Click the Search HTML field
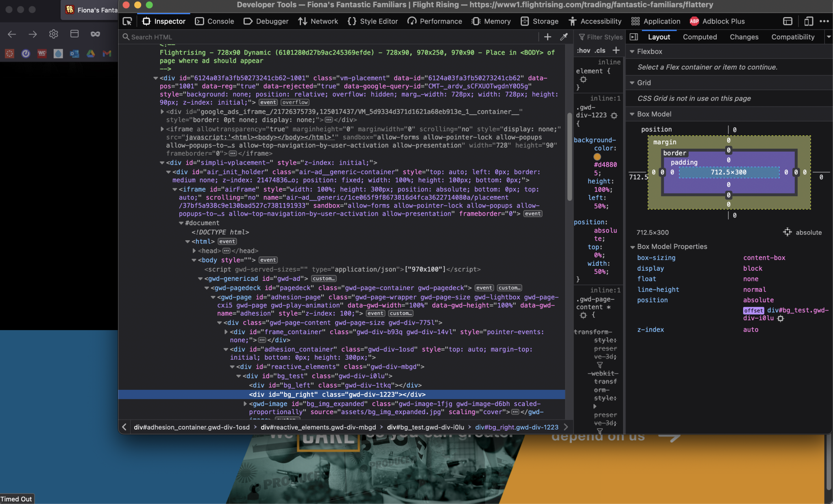Viewport: 833px width, 504px height. [x=329, y=37]
